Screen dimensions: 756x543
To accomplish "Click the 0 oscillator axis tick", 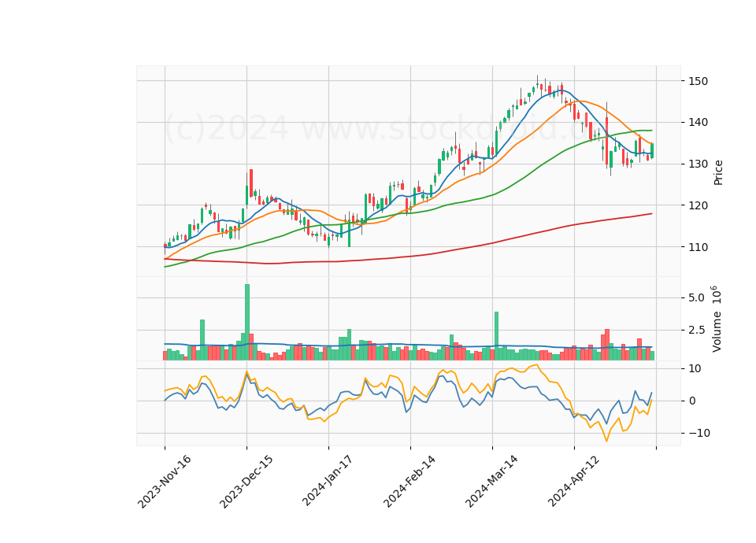I will [692, 401].
